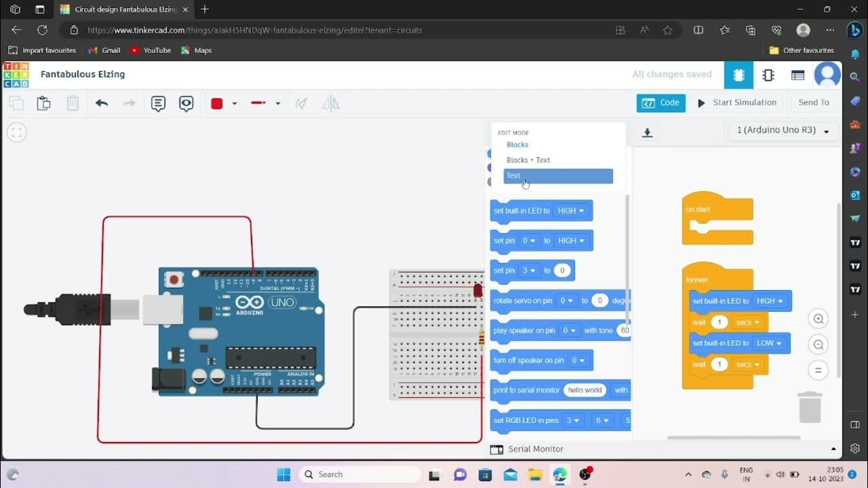The image size is (868, 488).
Task: Open the Windows Start menu
Action: click(x=284, y=474)
